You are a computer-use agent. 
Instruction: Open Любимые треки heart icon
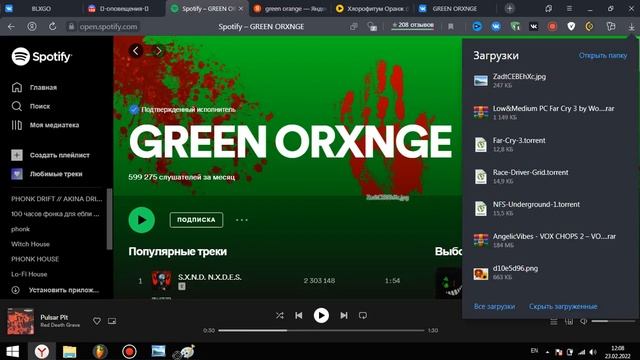[17, 174]
